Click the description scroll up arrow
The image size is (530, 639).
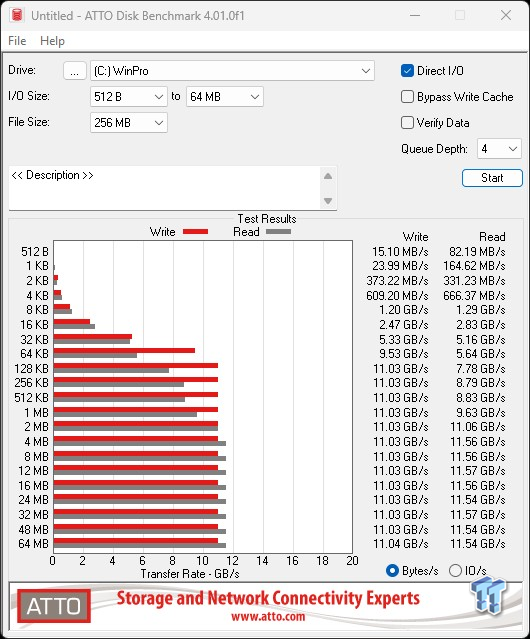click(328, 176)
